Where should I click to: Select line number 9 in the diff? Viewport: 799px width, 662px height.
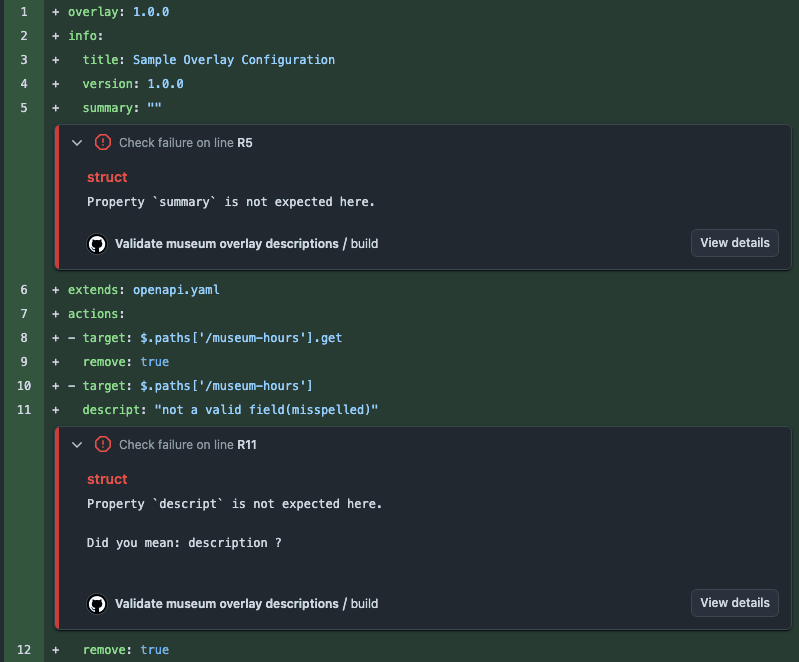[x=24, y=362]
